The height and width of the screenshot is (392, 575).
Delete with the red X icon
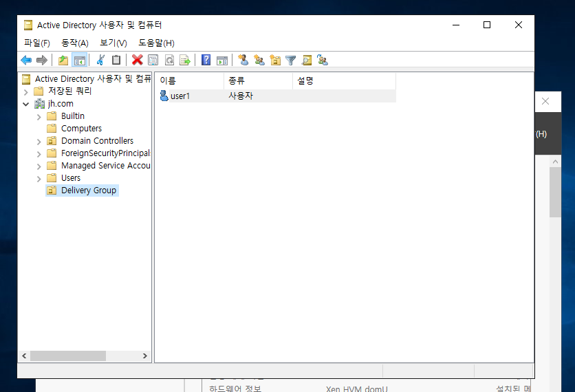[x=137, y=60]
